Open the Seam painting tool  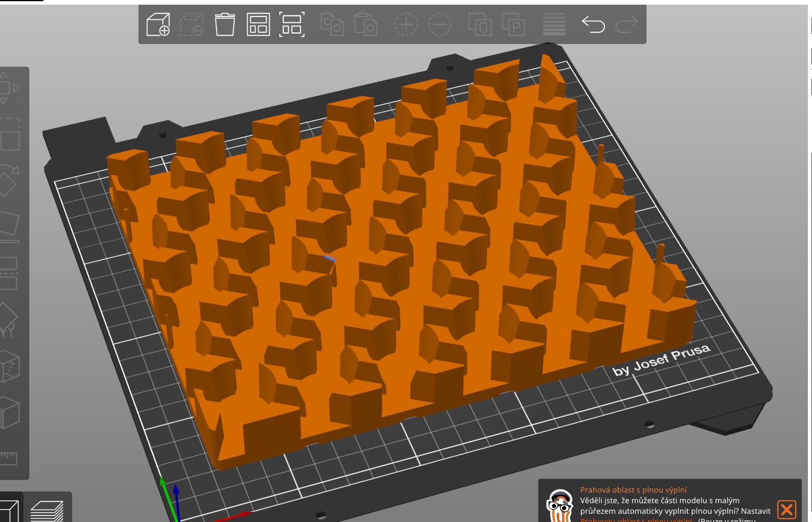[x=9, y=366]
